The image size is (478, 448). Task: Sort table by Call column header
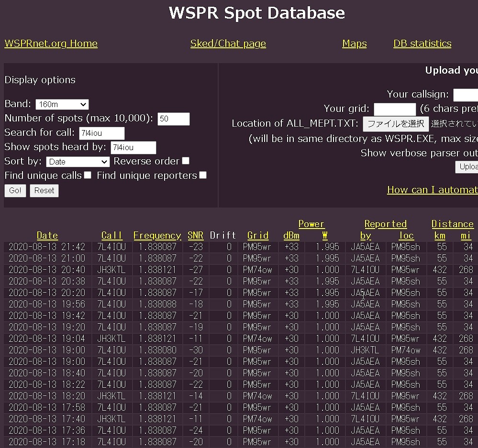click(x=111, y=235)
